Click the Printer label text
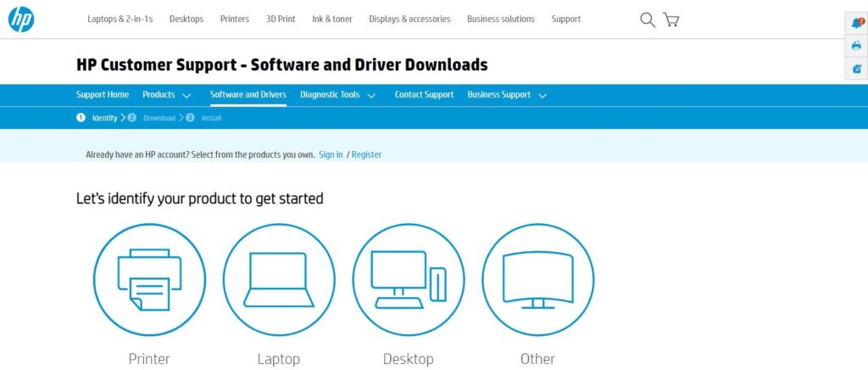 coord(149,359)
